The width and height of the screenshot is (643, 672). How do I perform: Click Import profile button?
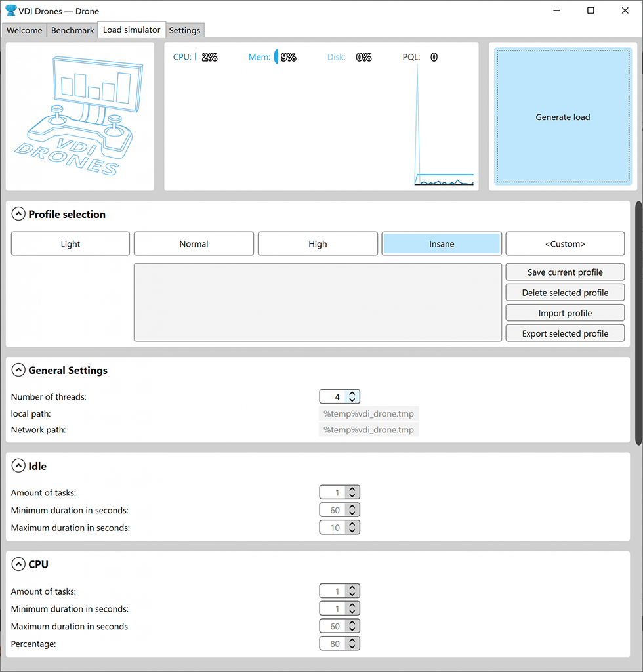coord(565,313)
